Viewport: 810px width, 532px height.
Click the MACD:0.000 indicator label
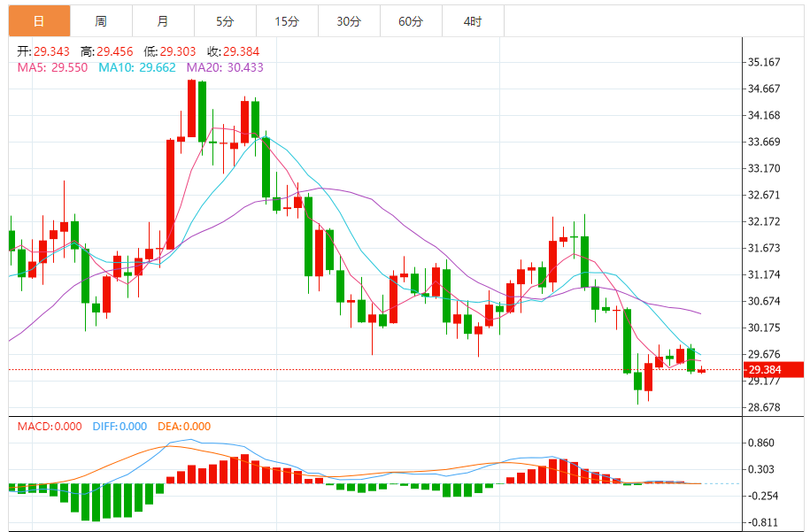click(50, 427)
